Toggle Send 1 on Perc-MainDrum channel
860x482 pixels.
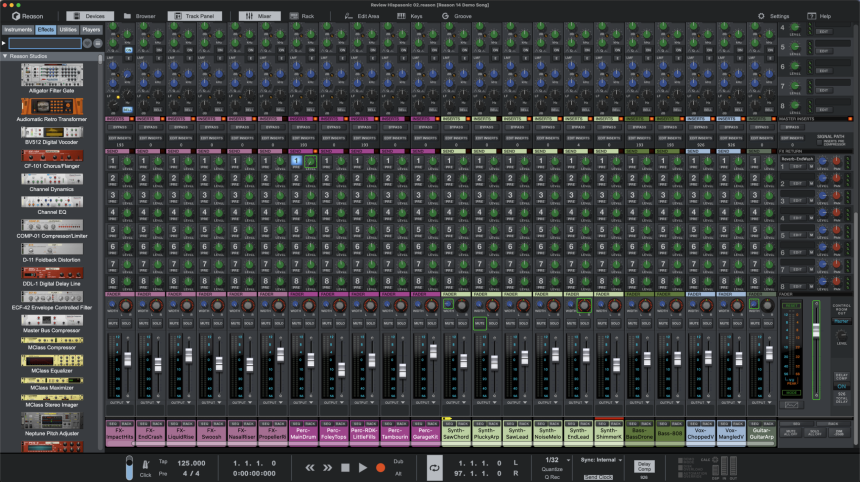(x=296, y=161)
